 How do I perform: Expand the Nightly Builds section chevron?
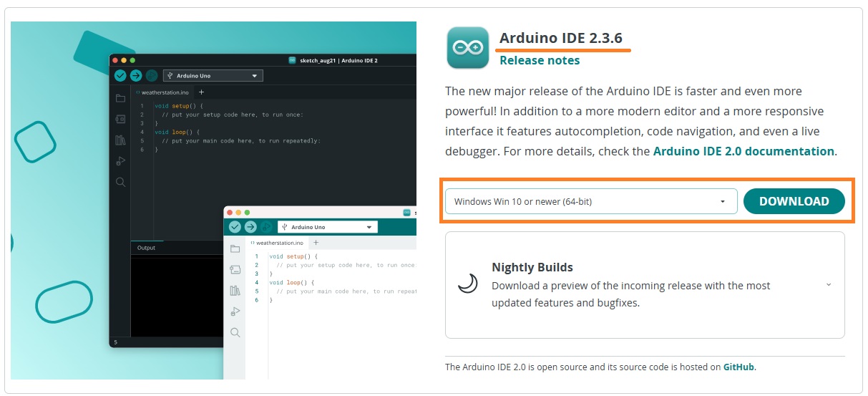pos(829,284)
